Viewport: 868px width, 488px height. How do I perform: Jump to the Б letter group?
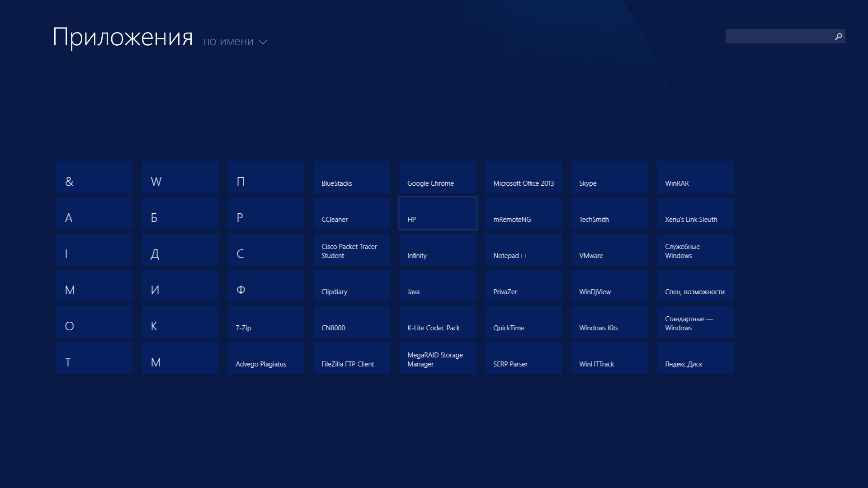tap(180, 213)
